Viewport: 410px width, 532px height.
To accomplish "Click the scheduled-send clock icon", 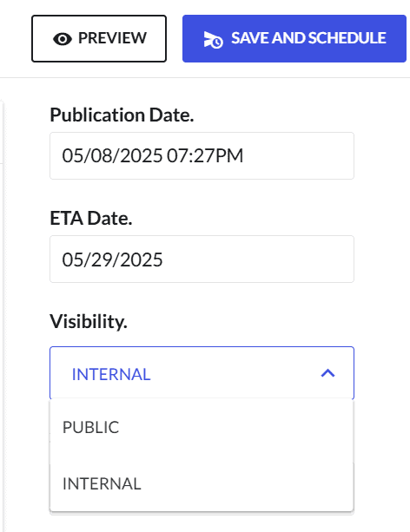I will click(213, 40).
